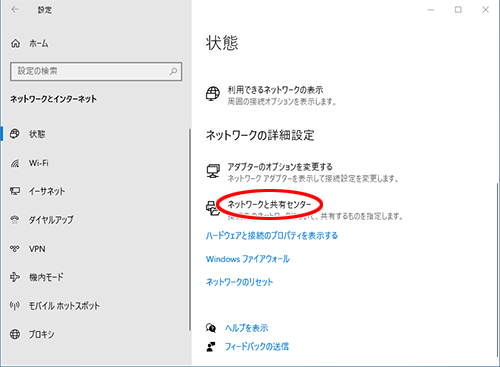
Task: Click the 状態 globe icon in sidebar
Action: pos(15,134)
